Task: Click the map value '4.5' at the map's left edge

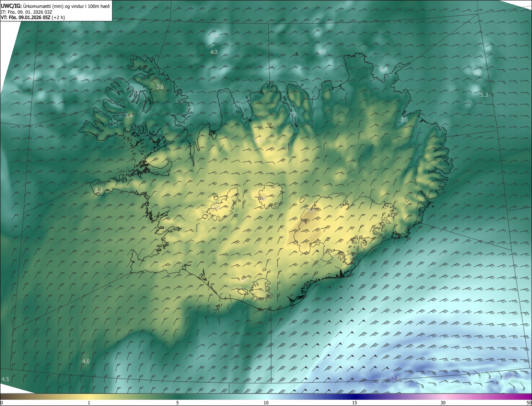Action: (5, 379)
